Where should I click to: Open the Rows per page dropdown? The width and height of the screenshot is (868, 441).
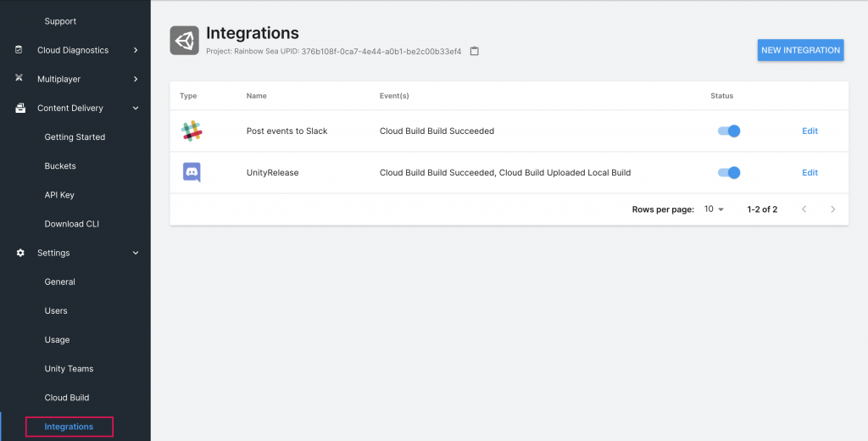click(x=714, y=209)
